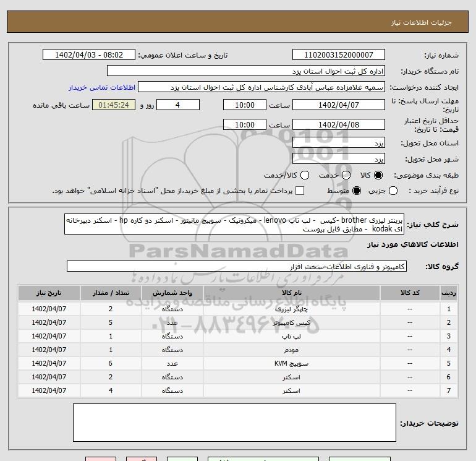
Task: Click the delivery city field یزد
Action: click(339, 158)
